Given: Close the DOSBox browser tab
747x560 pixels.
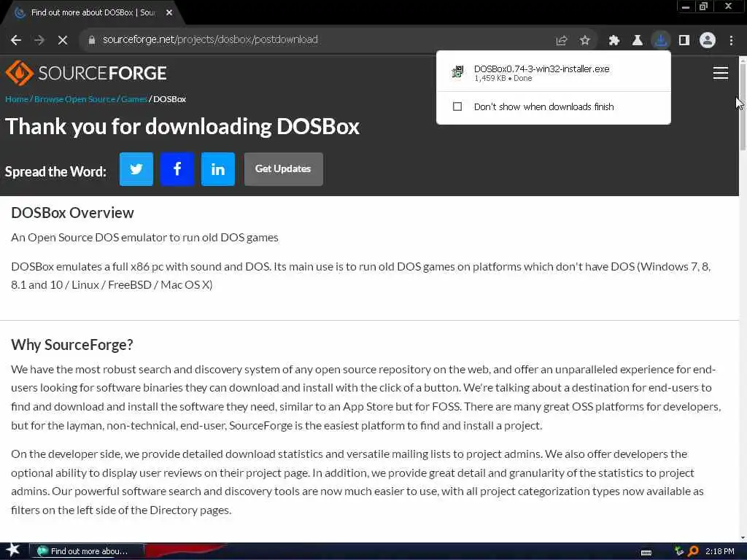Looking at the screenshot, I should 169,13.
